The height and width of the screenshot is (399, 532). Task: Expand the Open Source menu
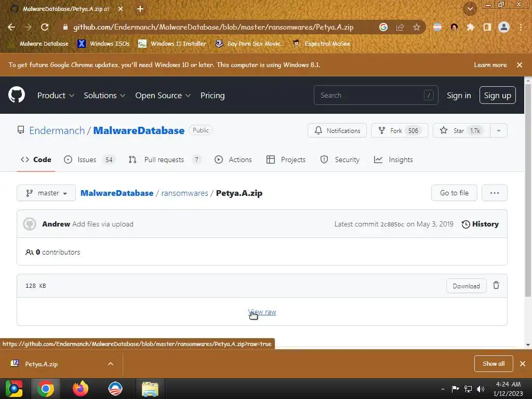tap(163, 96)
